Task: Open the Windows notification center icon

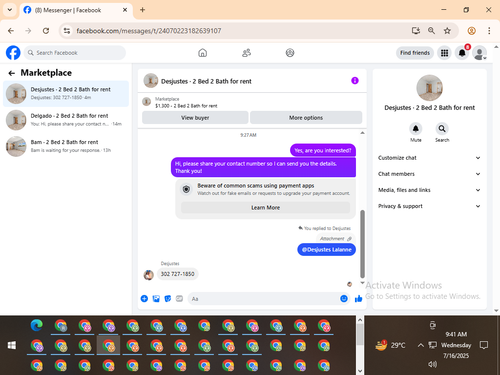Action: pyautogui.click(x=483, y=345)
